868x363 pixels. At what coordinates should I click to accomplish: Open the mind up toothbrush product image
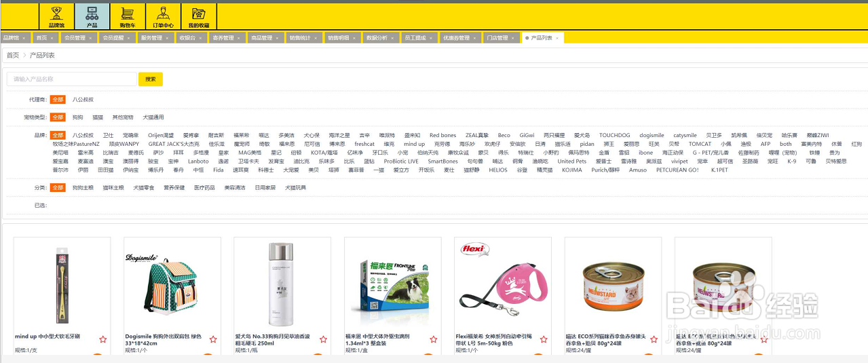click(x=62, y=284)
